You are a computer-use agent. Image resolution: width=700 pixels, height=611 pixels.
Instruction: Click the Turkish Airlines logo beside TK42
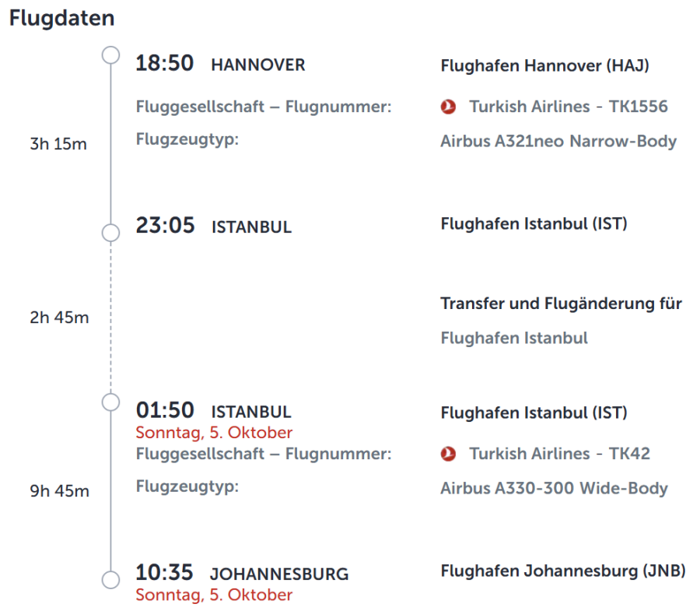448,454
